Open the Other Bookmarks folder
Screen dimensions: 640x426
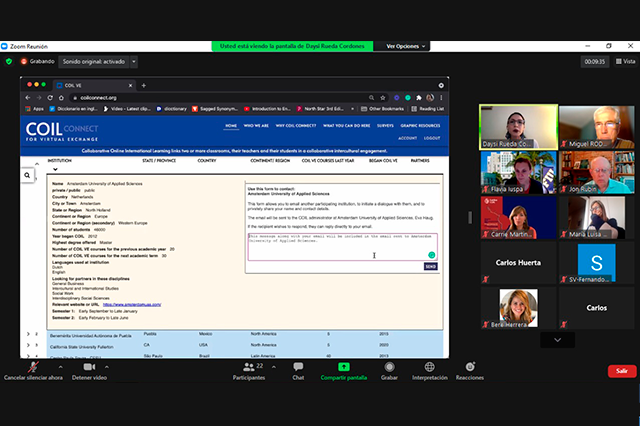coord(382,109)
